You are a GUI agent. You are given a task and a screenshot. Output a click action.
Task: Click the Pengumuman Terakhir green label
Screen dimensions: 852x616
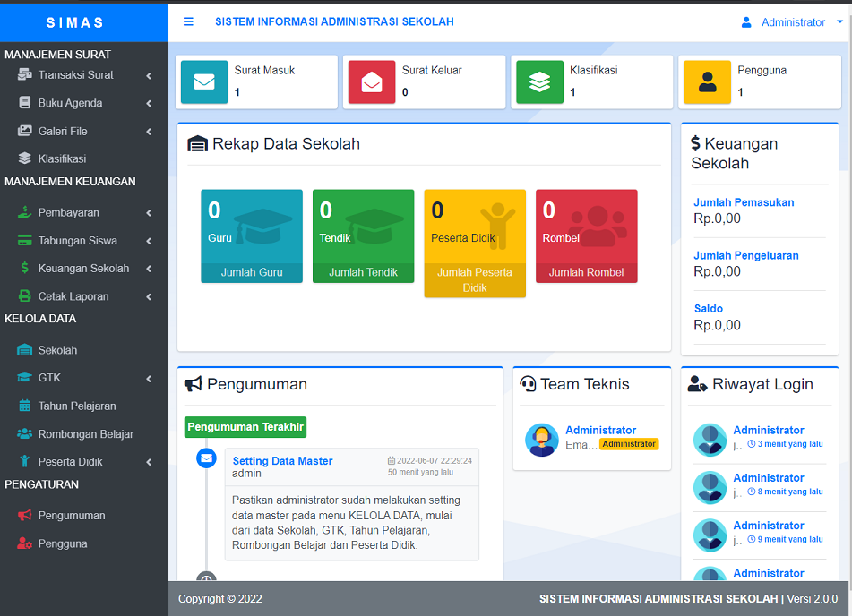click(x=245, y=427)
